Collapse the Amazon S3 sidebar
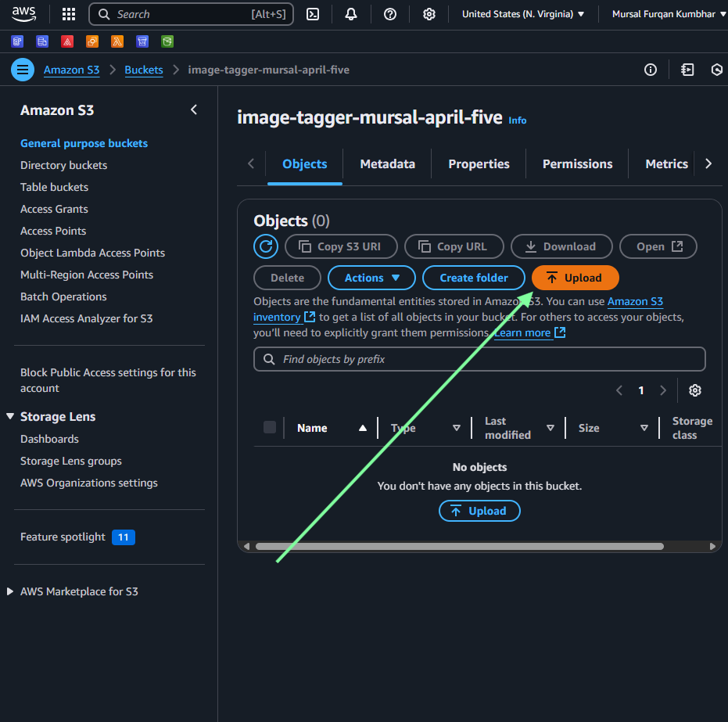Viewport: 728px width, 722px height. pos(194,110)
